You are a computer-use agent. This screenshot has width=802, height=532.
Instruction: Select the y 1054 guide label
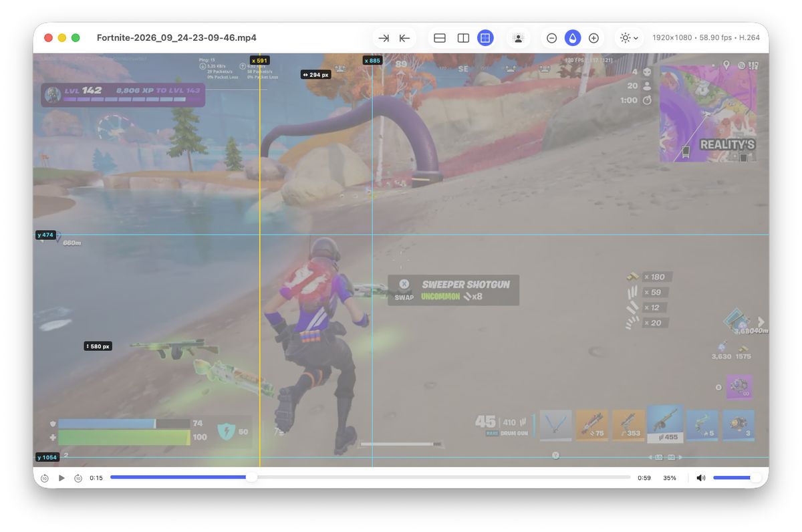point(47,457)
